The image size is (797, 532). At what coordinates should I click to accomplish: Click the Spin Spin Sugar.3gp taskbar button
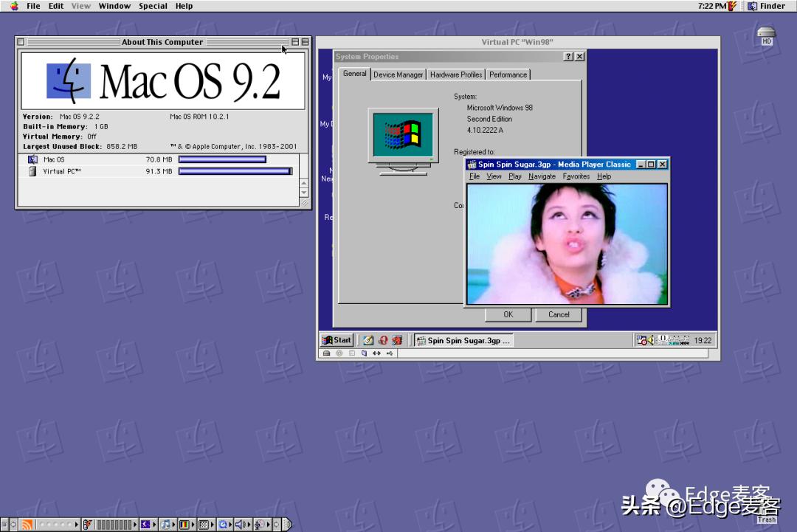point(463,340)
